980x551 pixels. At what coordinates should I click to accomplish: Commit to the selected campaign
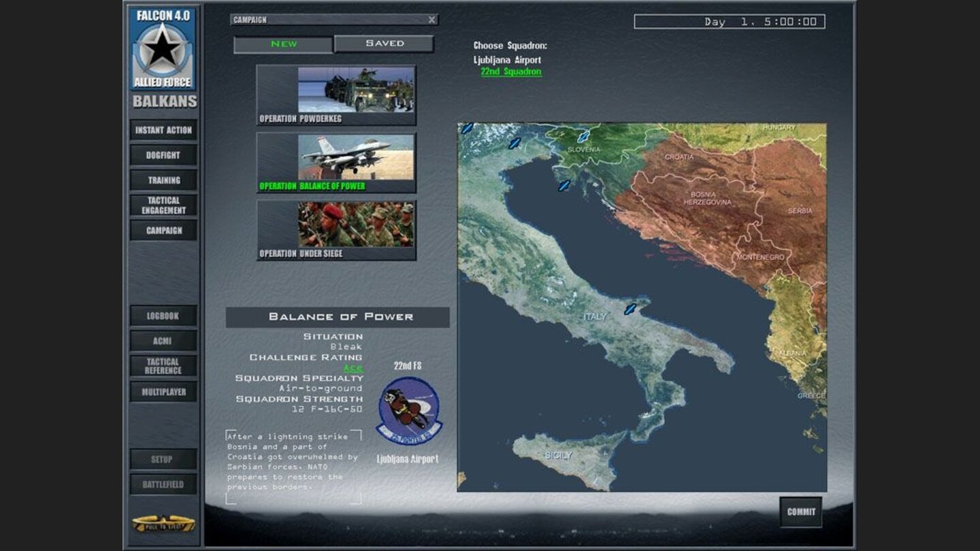(x=801, y=512)
